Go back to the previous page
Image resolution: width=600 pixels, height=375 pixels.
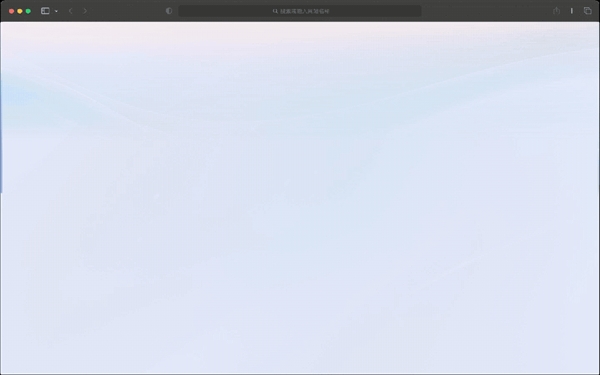pyautogui.click(x=70, y=11)
